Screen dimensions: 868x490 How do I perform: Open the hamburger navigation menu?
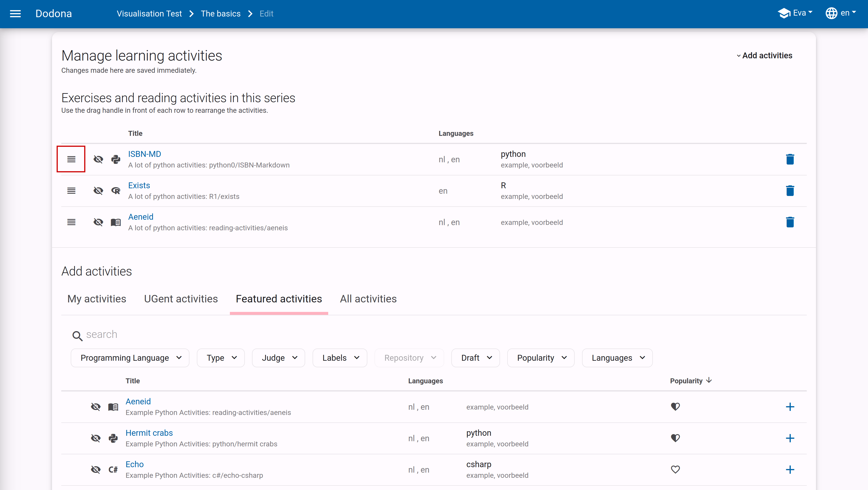pos(16,14)
